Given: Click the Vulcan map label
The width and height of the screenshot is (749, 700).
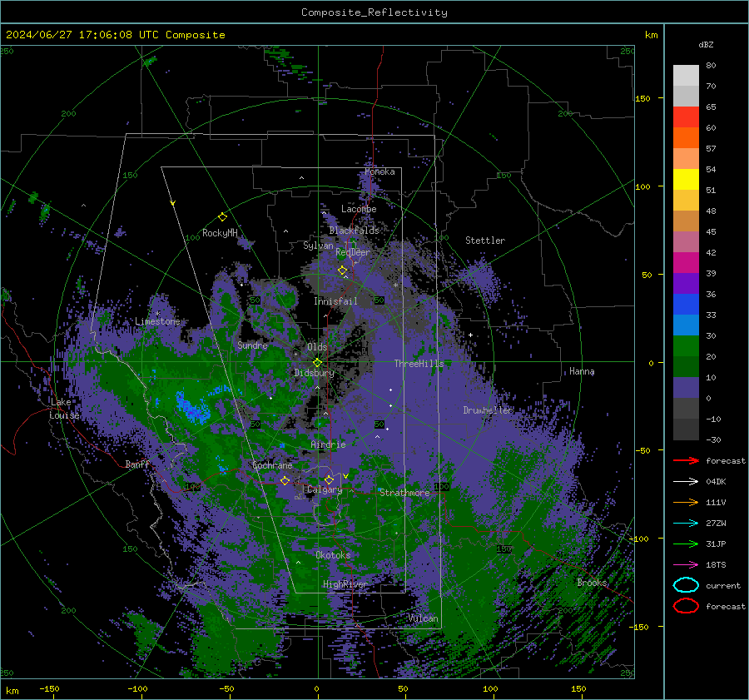Looking at the screenshot, I should pos(424,618).
